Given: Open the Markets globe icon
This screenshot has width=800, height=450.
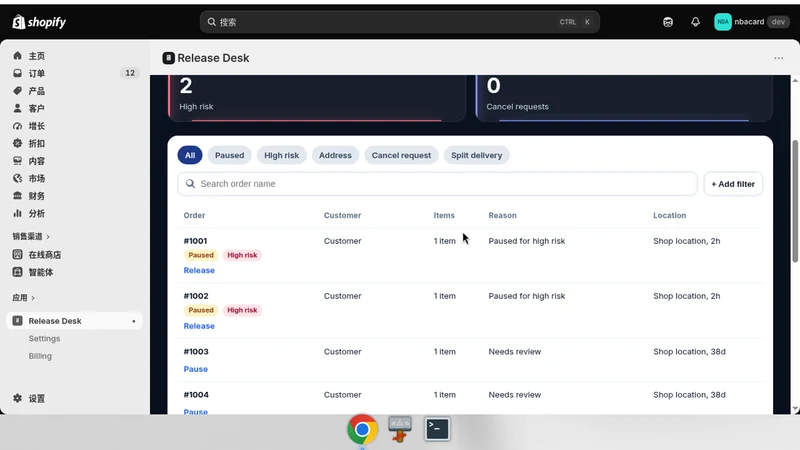Looking at the screenshot, I should 17,178.
